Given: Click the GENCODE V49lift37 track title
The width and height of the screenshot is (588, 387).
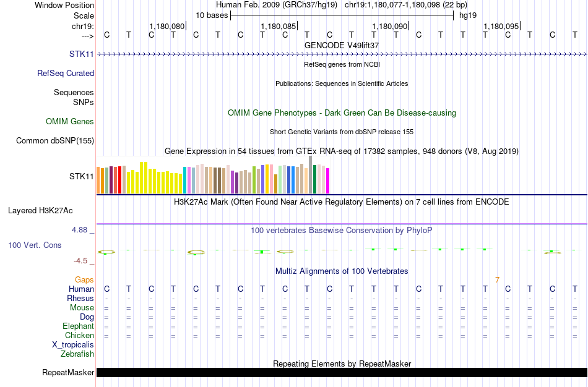Looking at the screenshot, I should click(x=342, y=45).
